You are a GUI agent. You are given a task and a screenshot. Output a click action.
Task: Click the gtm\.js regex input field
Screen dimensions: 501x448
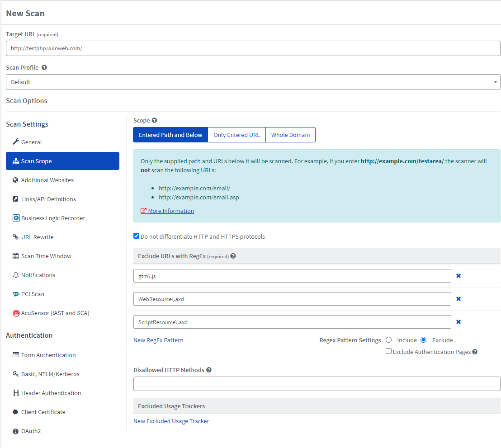point(293,276)
